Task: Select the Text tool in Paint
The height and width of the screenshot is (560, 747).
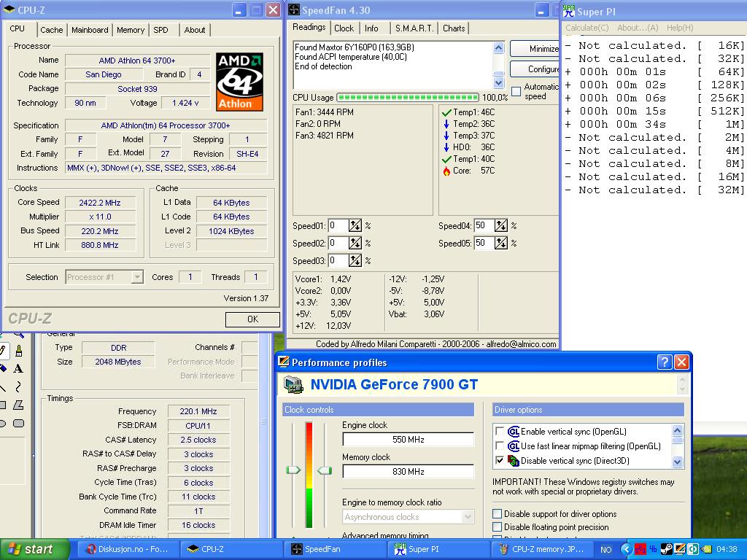Action: point(18,368)
